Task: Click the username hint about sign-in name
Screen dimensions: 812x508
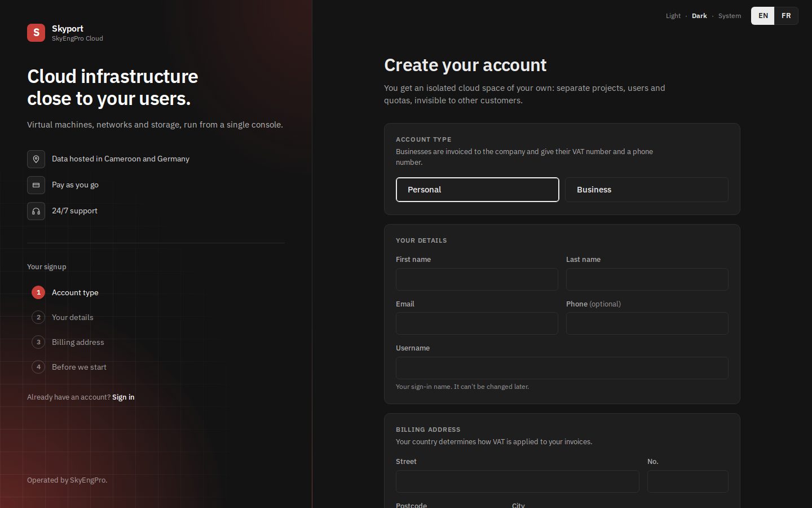Action: (x=462, y=387)
